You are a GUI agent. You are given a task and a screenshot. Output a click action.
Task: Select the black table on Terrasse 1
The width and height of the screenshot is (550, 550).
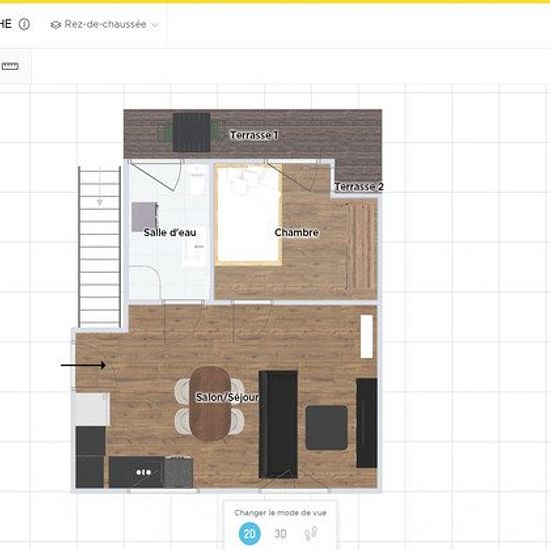(x=192, y=132)
